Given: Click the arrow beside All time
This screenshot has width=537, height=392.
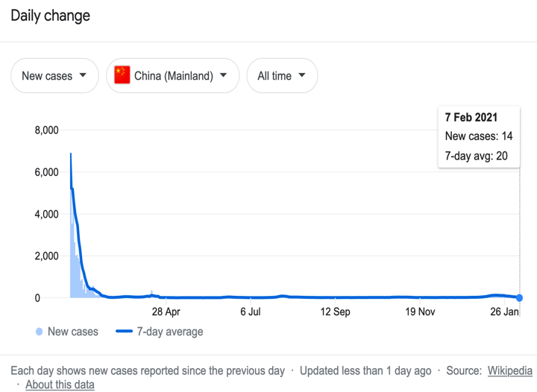Looking at the screenshot, I should [302, 75].
